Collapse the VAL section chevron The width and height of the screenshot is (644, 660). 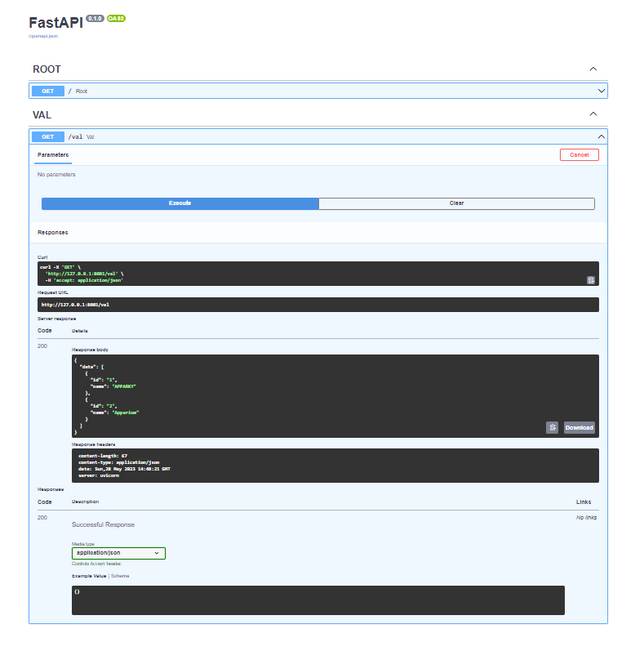593,114
